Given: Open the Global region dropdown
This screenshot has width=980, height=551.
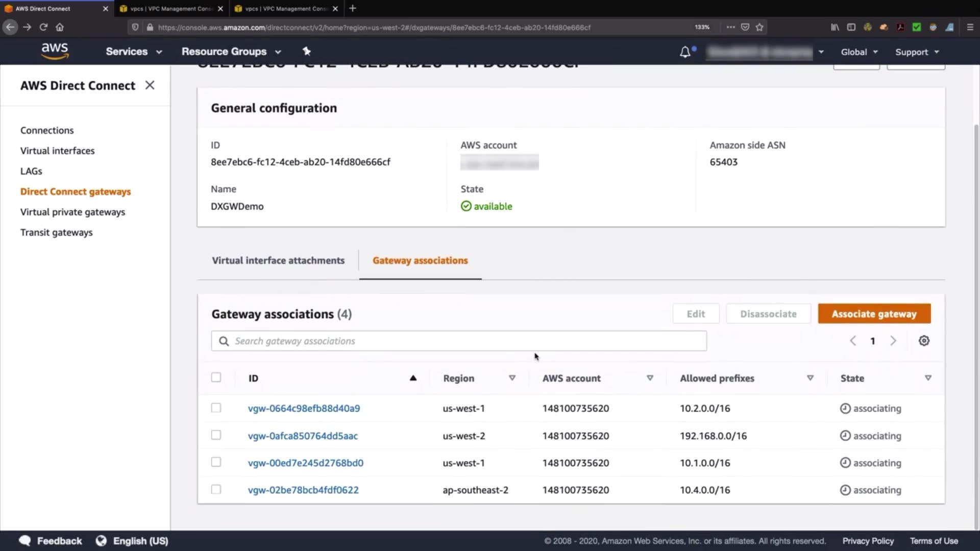Looking at the screenshot, I should 859,52.
